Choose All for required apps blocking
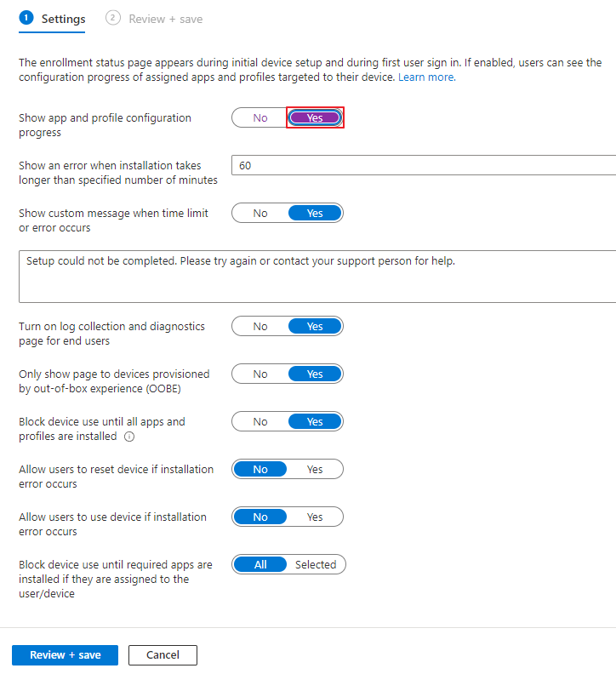The image size is (616, 674). (x=260, y=564)
